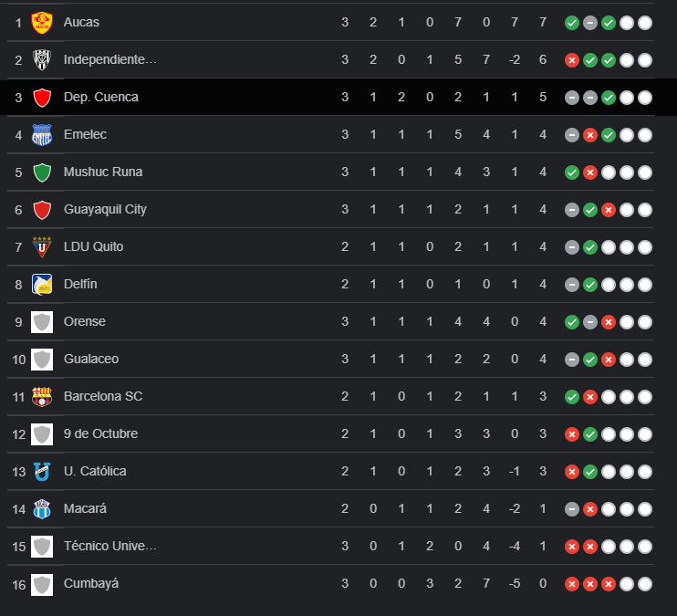Click Macará's grey draw form indicator
This screenshot has width=677, height=616.
[x=572, y=509]
